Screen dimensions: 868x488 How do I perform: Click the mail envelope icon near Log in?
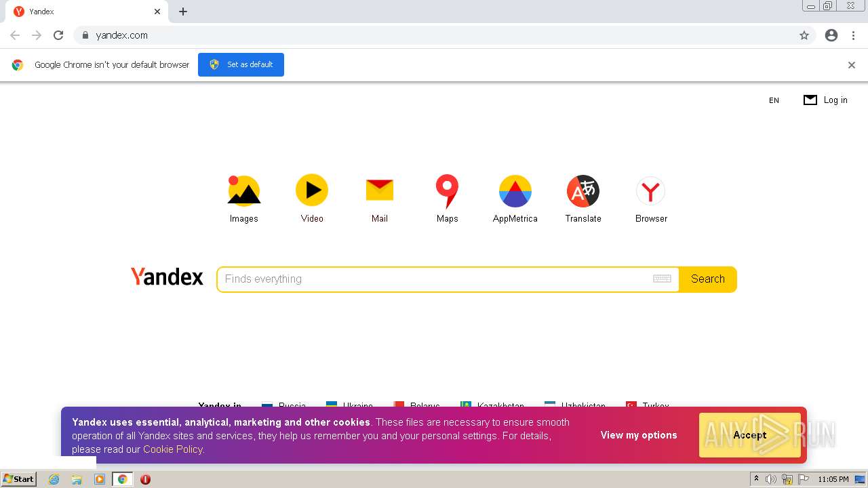pyautogui.click(x=810, y=100)
